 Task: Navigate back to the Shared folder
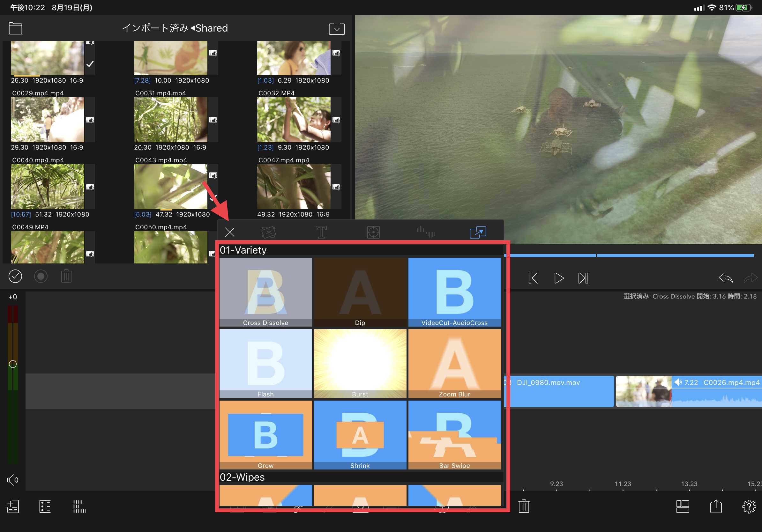(210, 28)
